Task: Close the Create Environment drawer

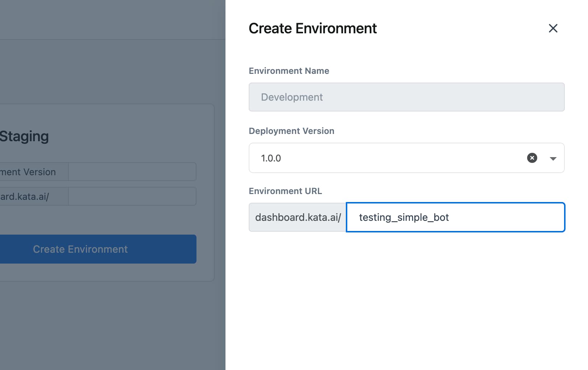Action: point(553,28)
